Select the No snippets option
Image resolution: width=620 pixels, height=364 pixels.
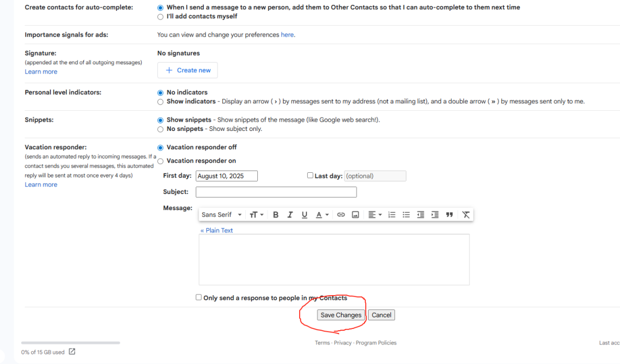160,129
